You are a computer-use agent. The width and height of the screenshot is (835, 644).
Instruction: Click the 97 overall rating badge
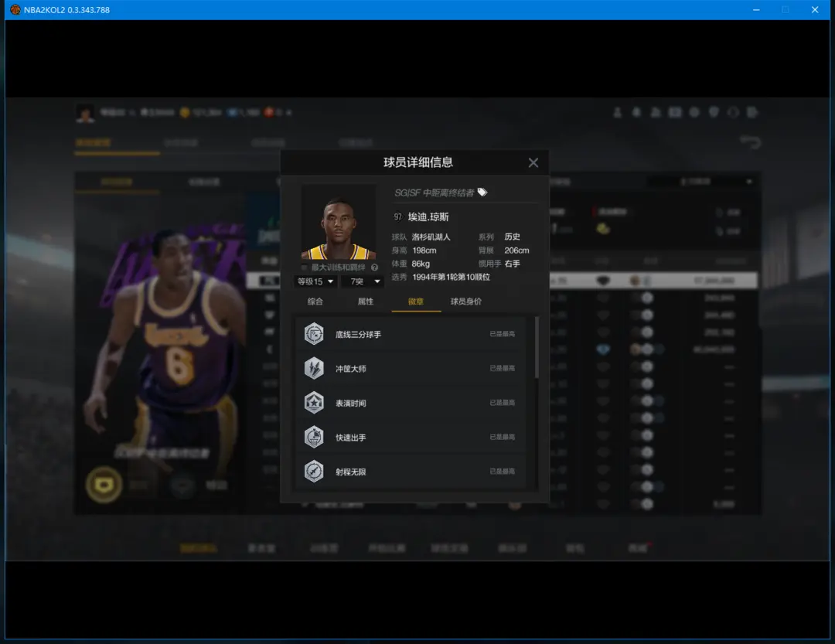[x=398, y=216]
